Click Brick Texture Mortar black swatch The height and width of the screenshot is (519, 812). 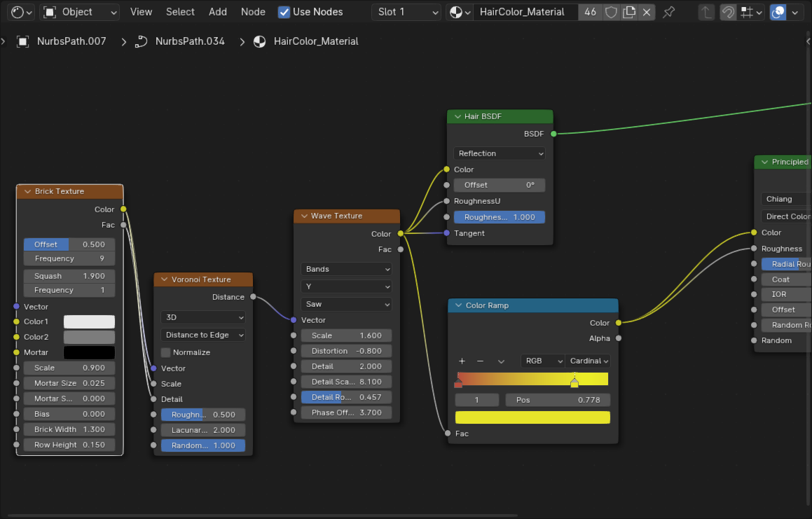click(x=89, y=352)
